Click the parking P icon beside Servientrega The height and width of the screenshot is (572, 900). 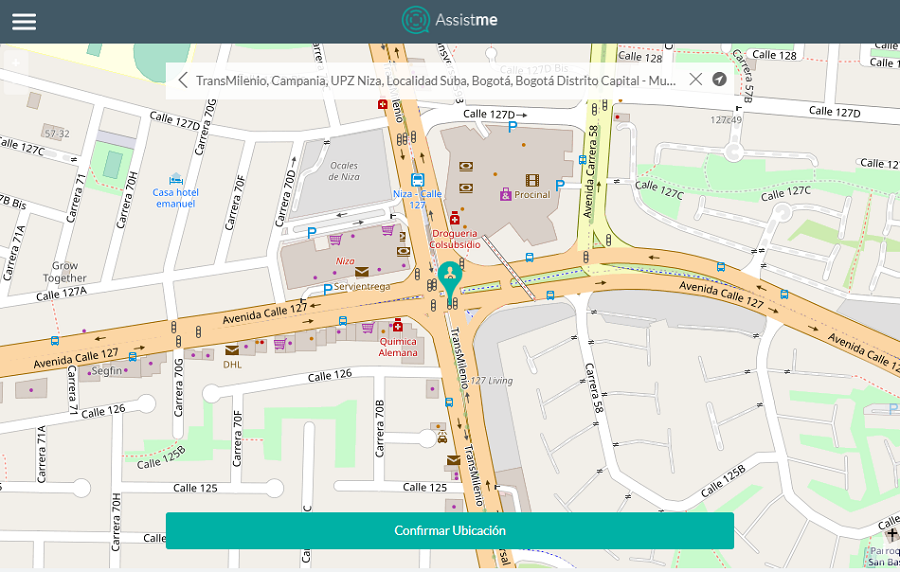(x=327, y=289)
